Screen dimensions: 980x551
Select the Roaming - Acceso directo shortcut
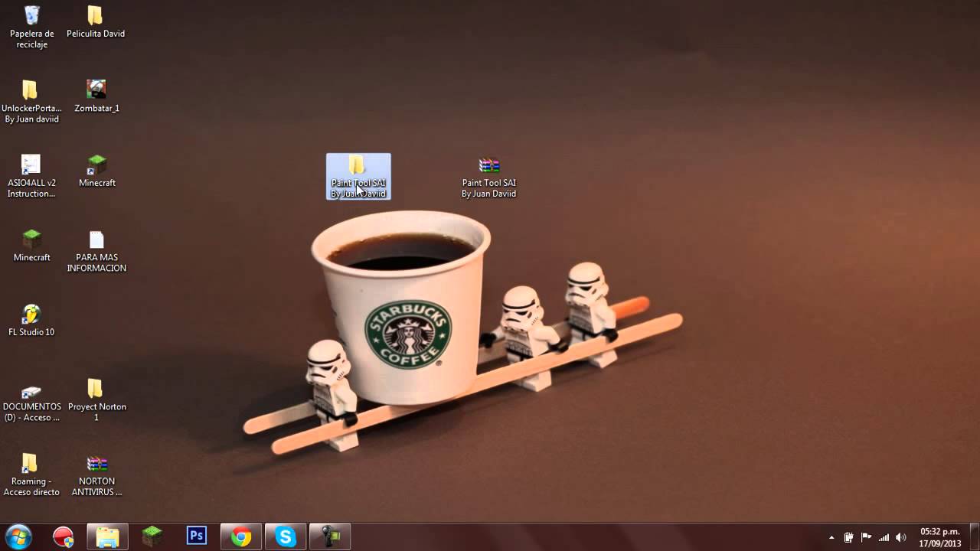tap(31, 475)
